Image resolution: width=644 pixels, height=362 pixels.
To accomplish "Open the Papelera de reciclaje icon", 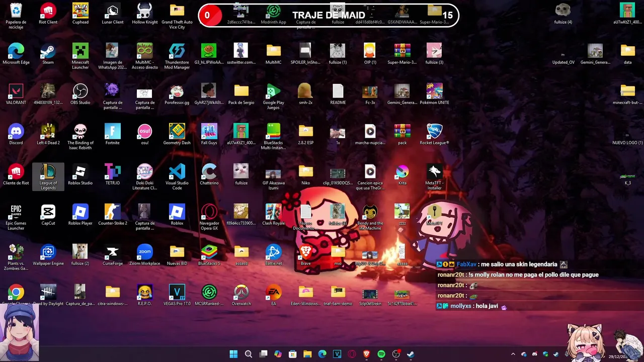I will (x=16, y=16).
